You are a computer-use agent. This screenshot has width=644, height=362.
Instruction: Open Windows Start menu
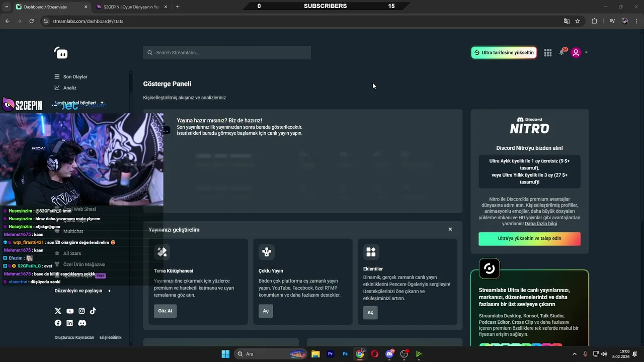(225, 354)
